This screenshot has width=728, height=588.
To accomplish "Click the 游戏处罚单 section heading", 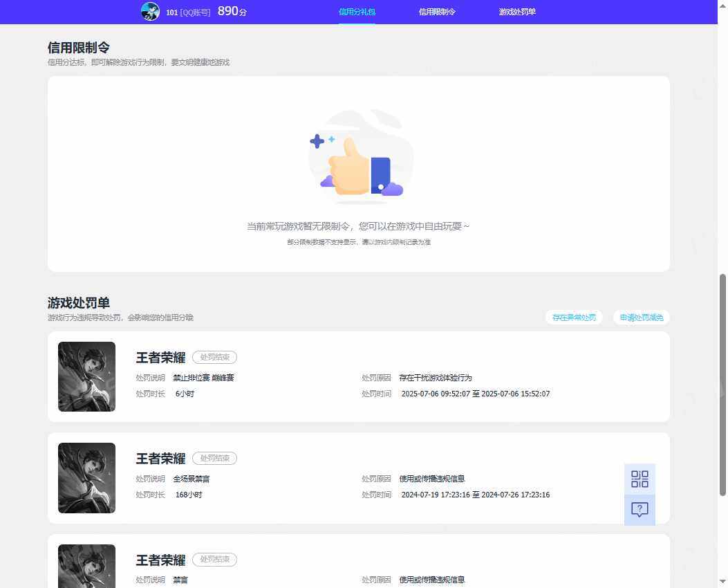I will pyautogui.click(x=78, y=303).
